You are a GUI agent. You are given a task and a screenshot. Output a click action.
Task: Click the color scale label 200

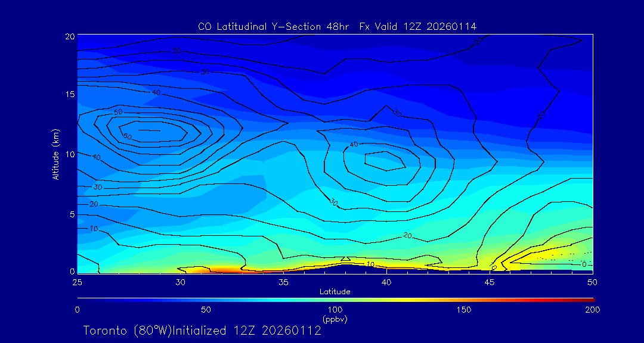pyautogui.click(x=593, y=310)
